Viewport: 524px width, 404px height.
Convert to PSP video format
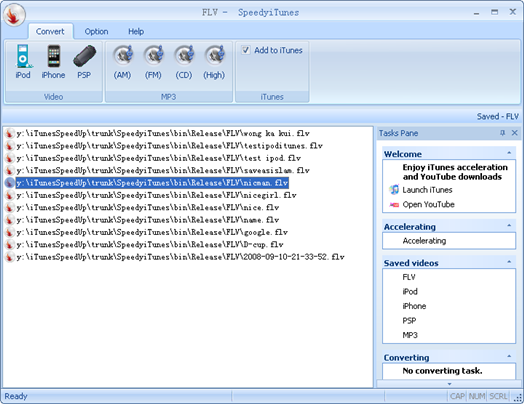click(84, 62)
